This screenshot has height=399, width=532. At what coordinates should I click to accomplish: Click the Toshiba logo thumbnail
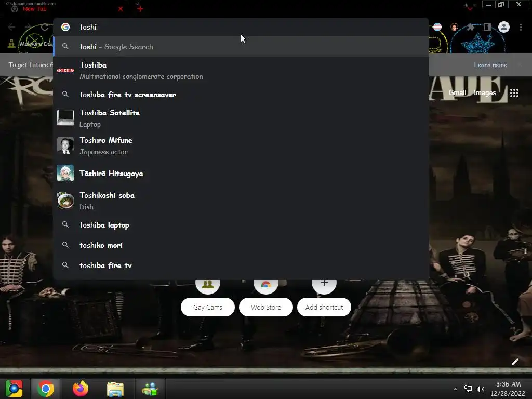pos(65,70)
